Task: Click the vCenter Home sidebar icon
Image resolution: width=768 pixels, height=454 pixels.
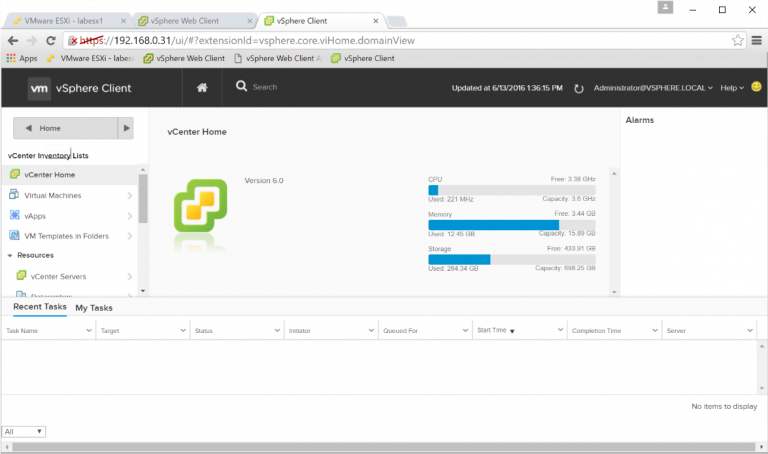Action: pos(15,174)
